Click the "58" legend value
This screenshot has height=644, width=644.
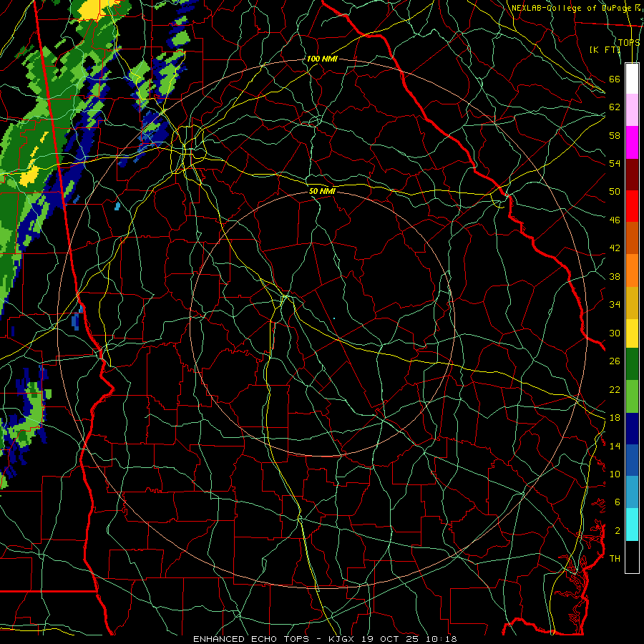(615, 135)
